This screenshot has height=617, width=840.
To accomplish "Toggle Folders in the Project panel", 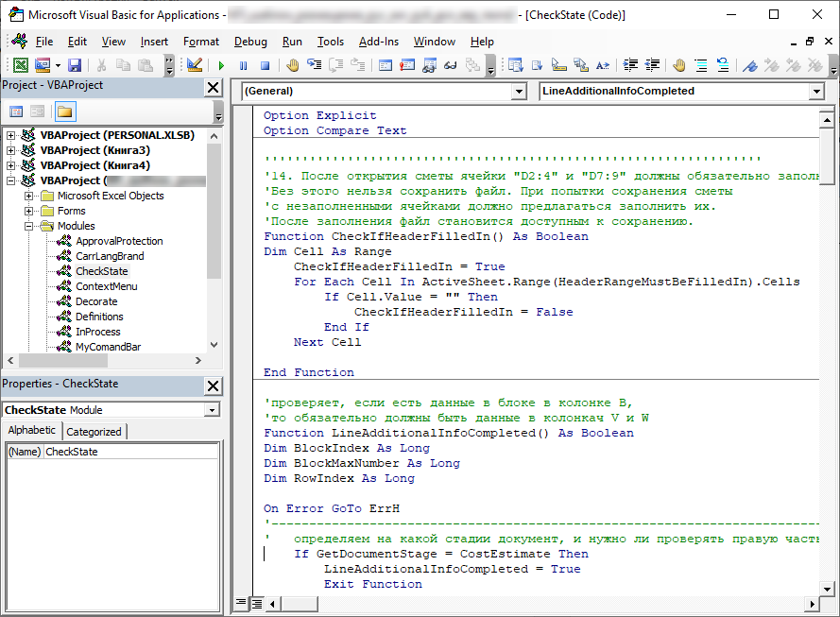I will [x=65, y=111].
